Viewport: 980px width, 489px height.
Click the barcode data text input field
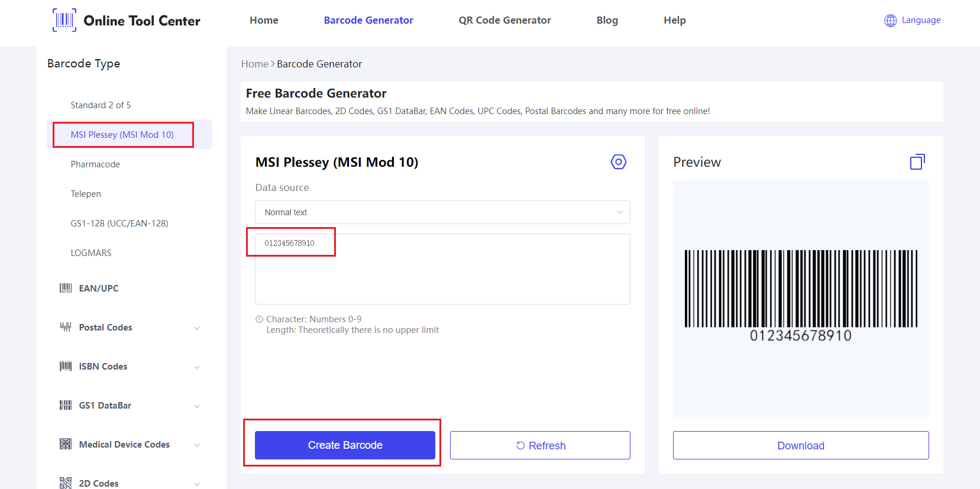click(x=442, y=269)
